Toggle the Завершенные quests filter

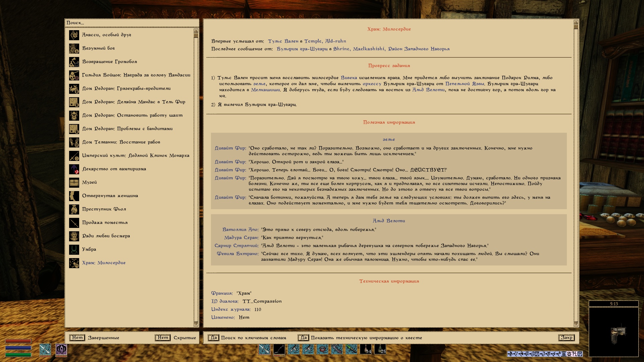tap(77, 338)
